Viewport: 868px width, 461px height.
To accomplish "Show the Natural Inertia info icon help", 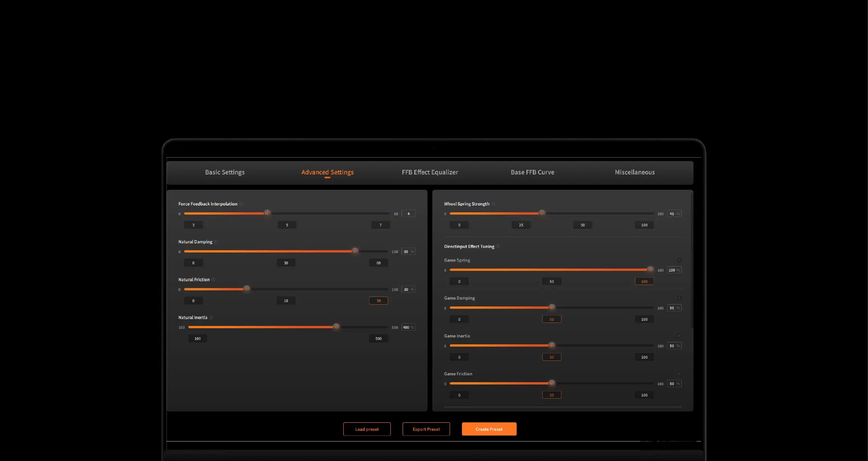I will [211, 317].
